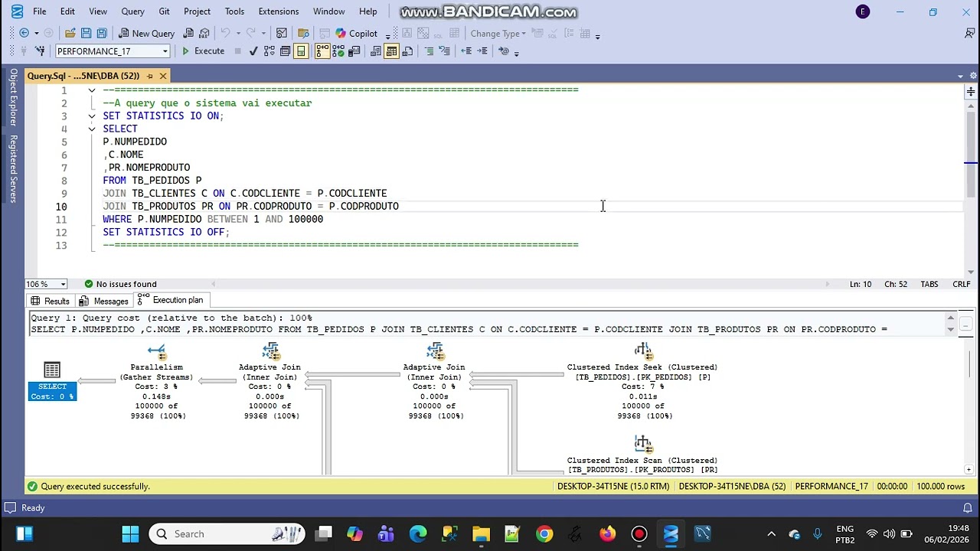Click the Execute button
Image resolution: width=980 pixels, height=551 pixels.
[x=203, y=51]
